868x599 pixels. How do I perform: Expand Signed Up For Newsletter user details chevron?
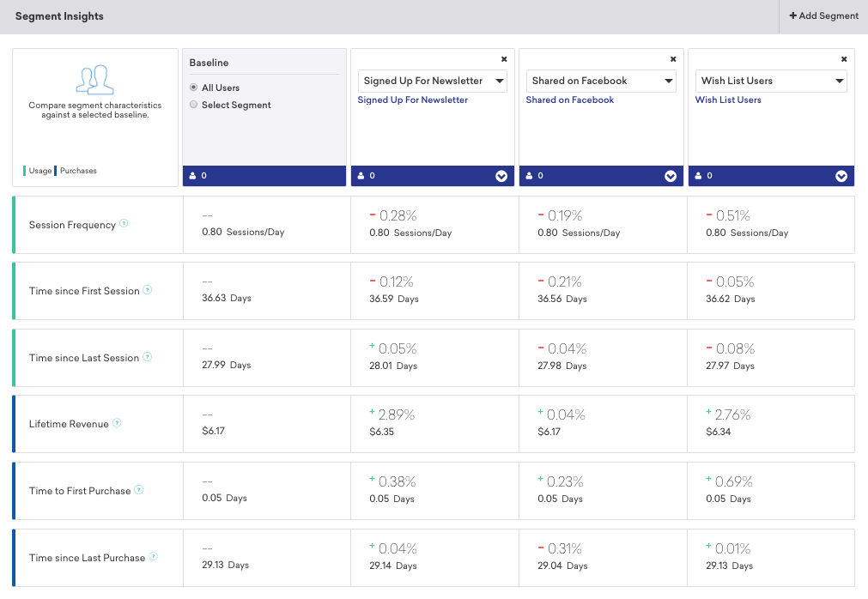point(501,177)
